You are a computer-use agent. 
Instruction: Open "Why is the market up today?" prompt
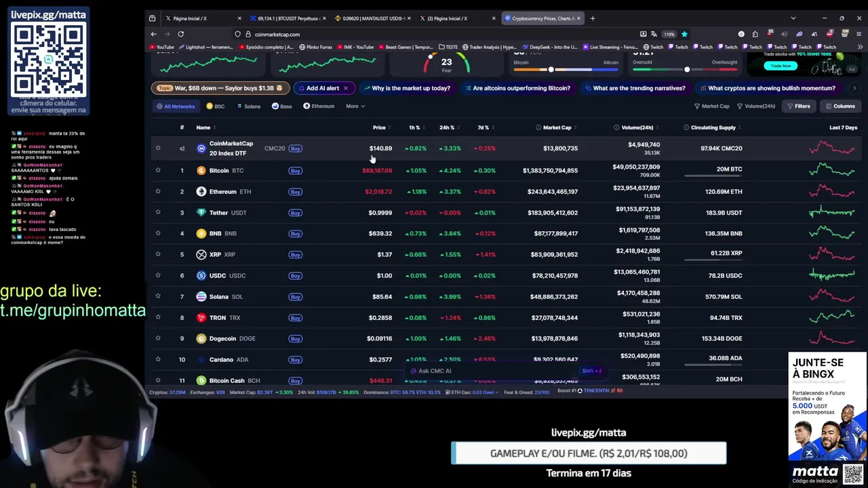coord(408,88)
